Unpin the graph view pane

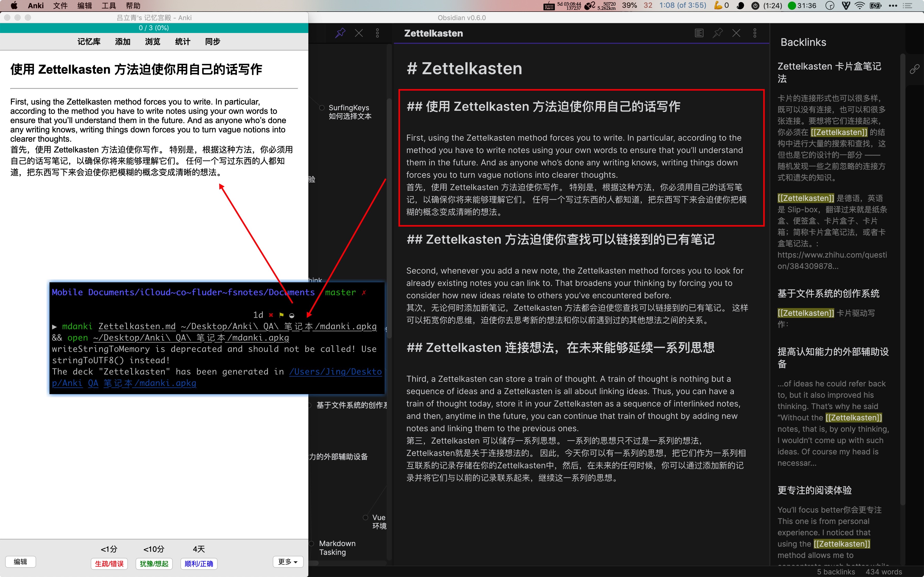[340, 33]
